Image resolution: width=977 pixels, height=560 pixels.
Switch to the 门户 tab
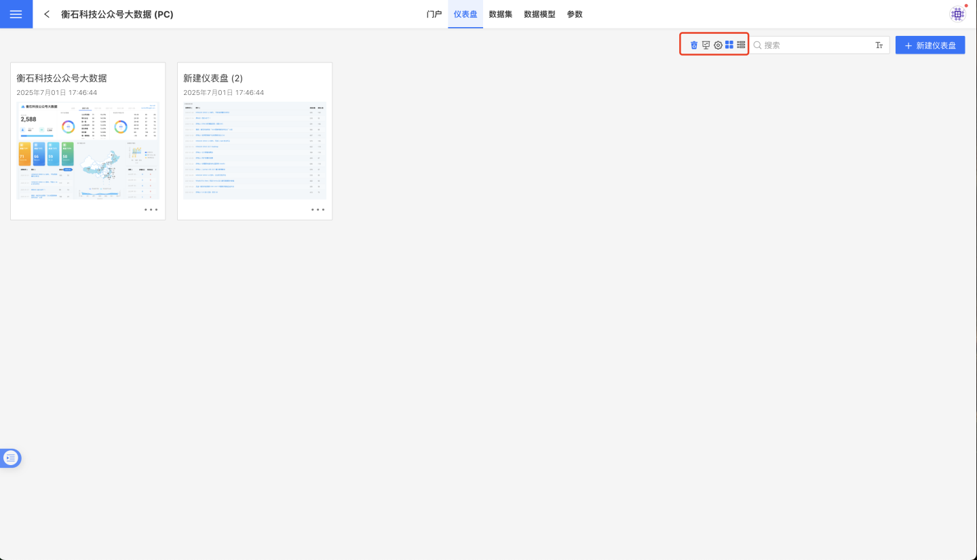[x=434, y=14]
